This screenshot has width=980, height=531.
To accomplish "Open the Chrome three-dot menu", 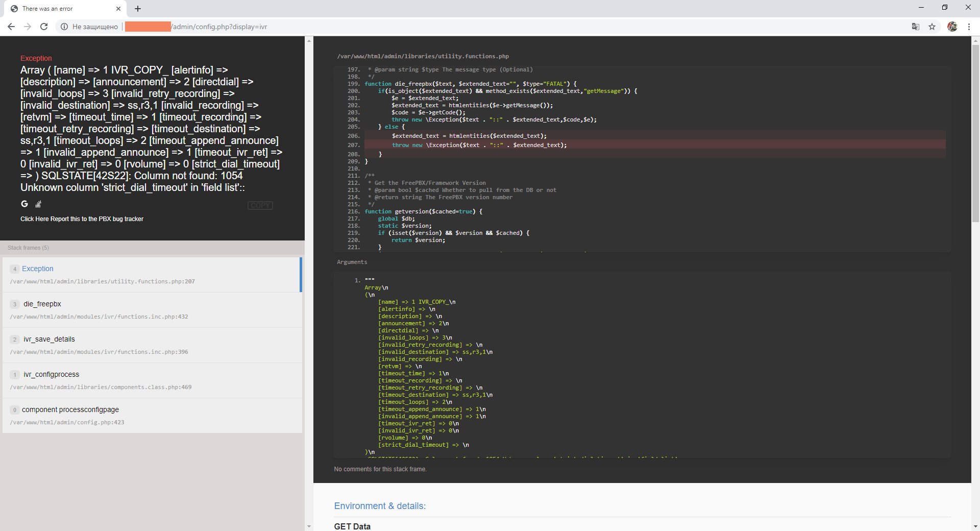I will [x=969, y=27].
